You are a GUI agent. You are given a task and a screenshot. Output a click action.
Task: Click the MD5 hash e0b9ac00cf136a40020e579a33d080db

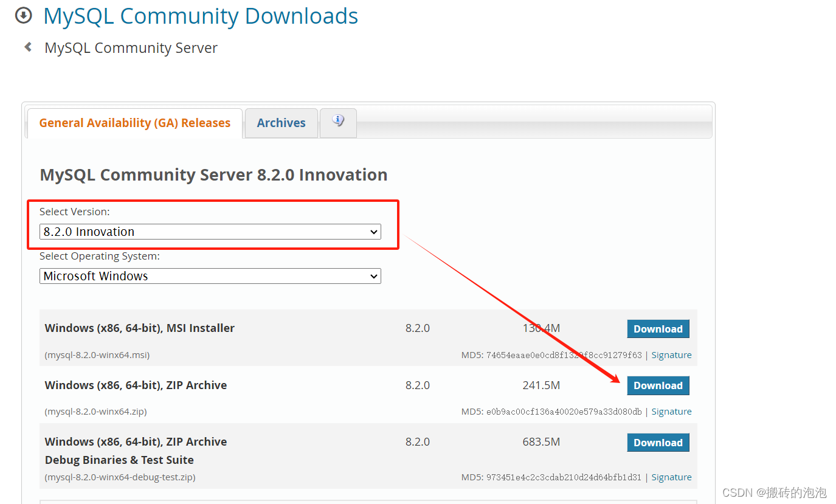[564, 412]
